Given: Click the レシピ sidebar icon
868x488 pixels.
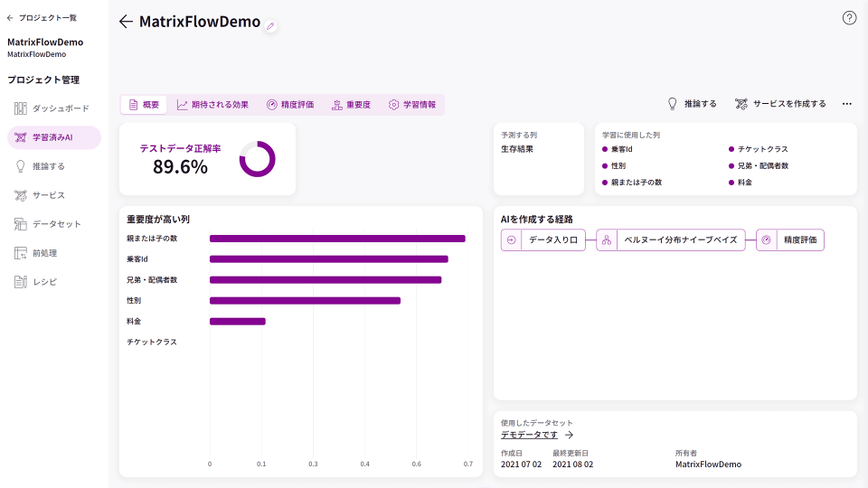Looking at the screenshot, I should click(21, 282).
